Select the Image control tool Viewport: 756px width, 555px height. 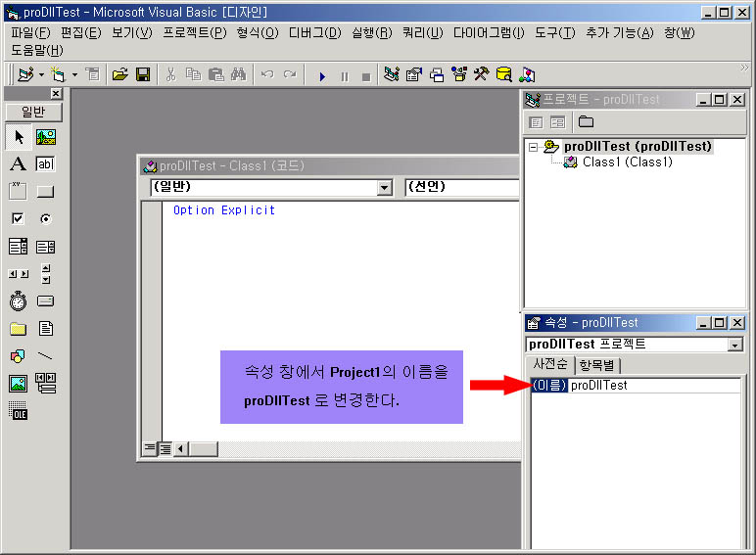19,384
